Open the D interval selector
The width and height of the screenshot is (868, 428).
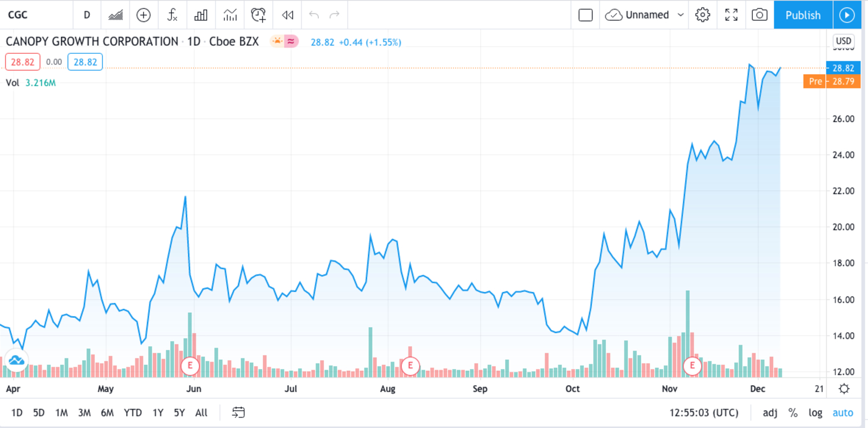coord(87,15)
